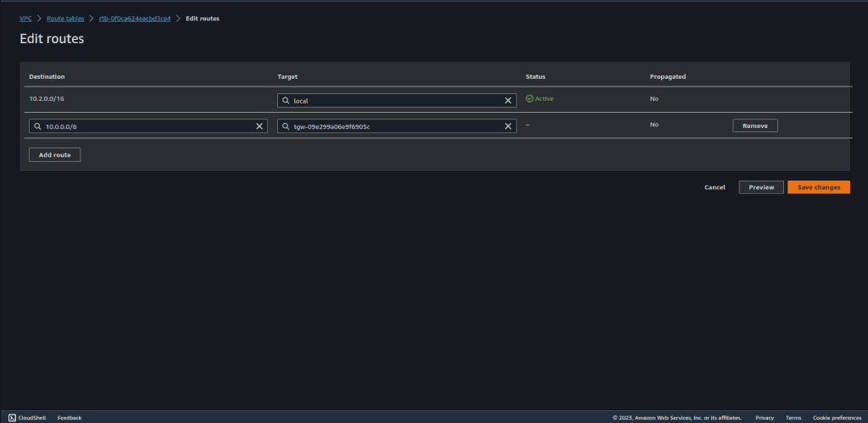The height and width of the screenshot is (423, 868).
Task: Clear the tgw-09e299a06e9f6905c target field
Action: (508, 126)
